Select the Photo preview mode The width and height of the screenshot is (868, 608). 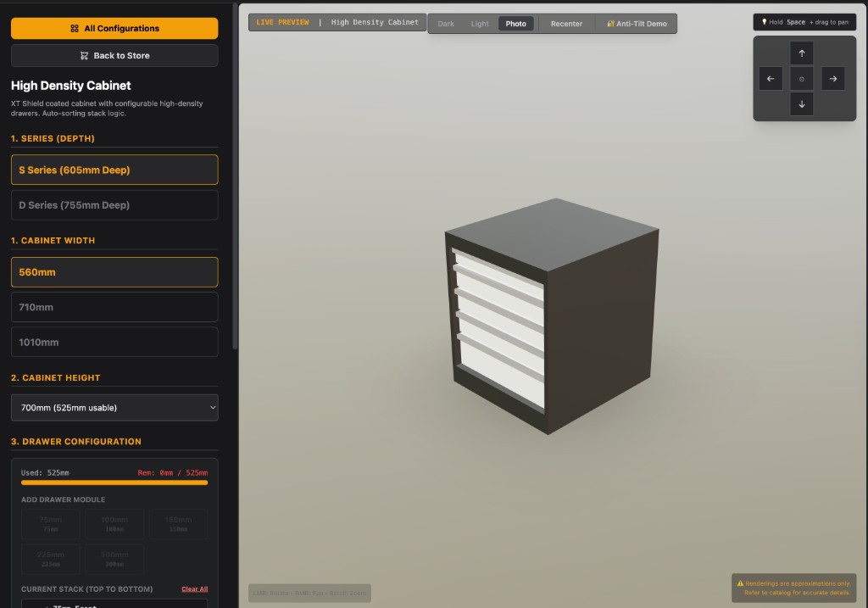515,24
